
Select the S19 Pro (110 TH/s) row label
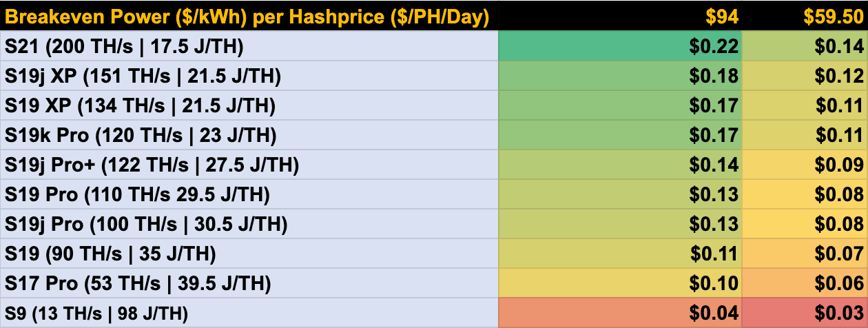click(x=249, y=194)
